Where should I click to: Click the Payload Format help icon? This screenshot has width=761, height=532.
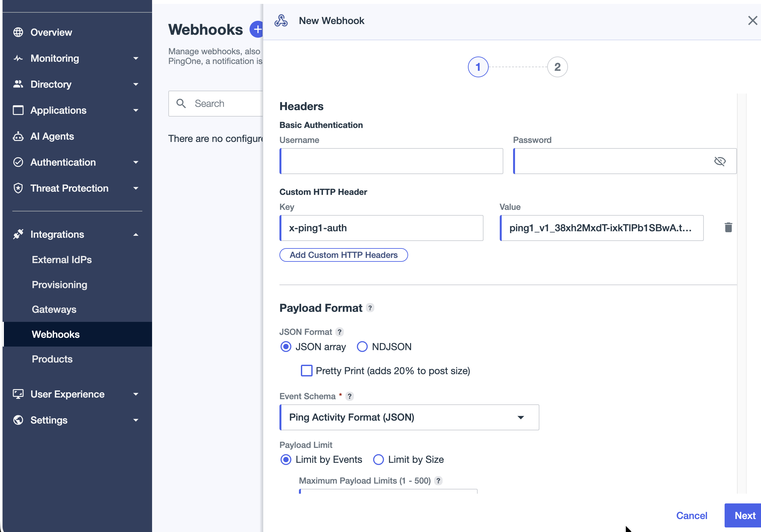370,308
